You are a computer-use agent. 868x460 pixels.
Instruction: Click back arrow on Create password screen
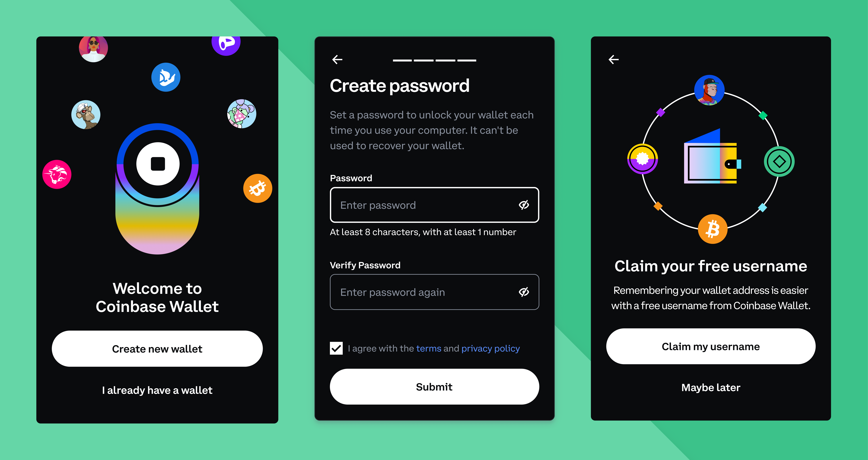coord(337,59)
